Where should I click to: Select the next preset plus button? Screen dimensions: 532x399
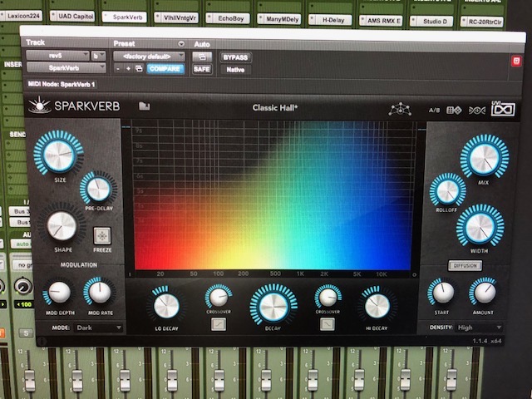(x=128, y=69)
